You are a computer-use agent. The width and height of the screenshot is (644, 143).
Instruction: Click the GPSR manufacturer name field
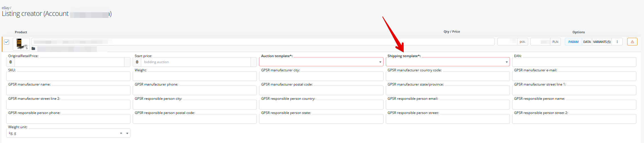point(68,90)
